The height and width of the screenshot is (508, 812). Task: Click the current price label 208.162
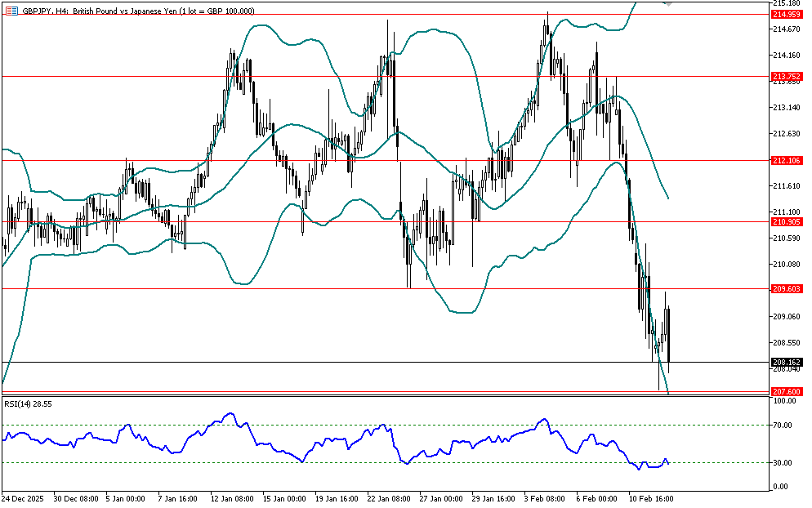pyautogui.click(x=786, y=362)
